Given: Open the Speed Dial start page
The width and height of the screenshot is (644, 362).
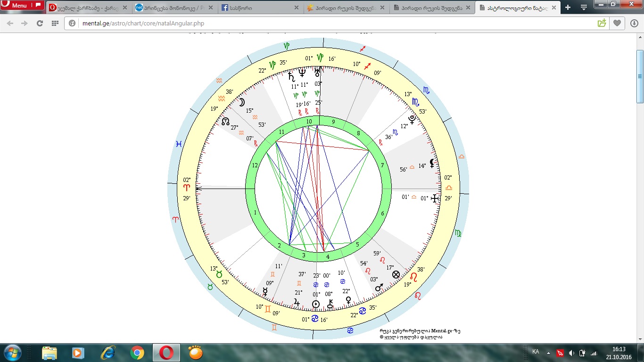Looking at the screenshot, I should (x=55, y=24).
